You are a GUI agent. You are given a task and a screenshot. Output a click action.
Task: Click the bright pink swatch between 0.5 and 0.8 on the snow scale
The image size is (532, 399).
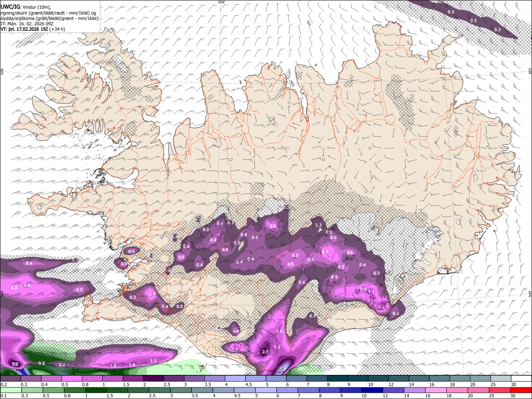(x=71, y=379)
